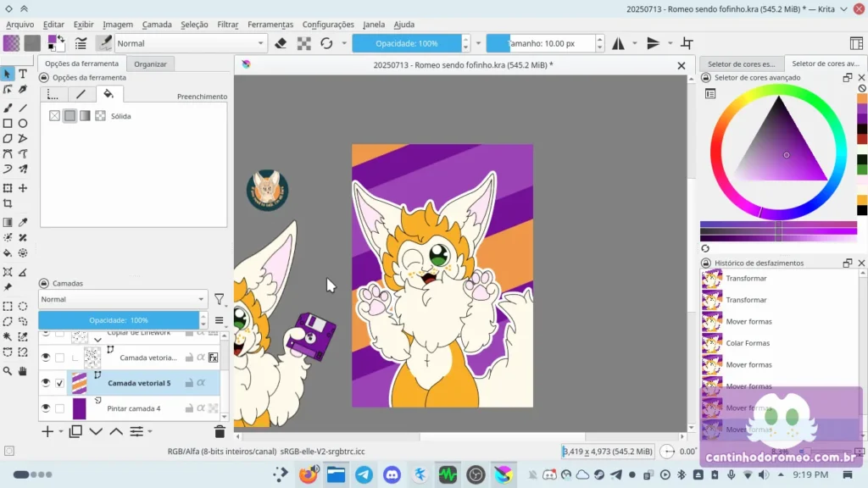
Task: Expand the add layer type arrow
Action: (x=61, y=431)
